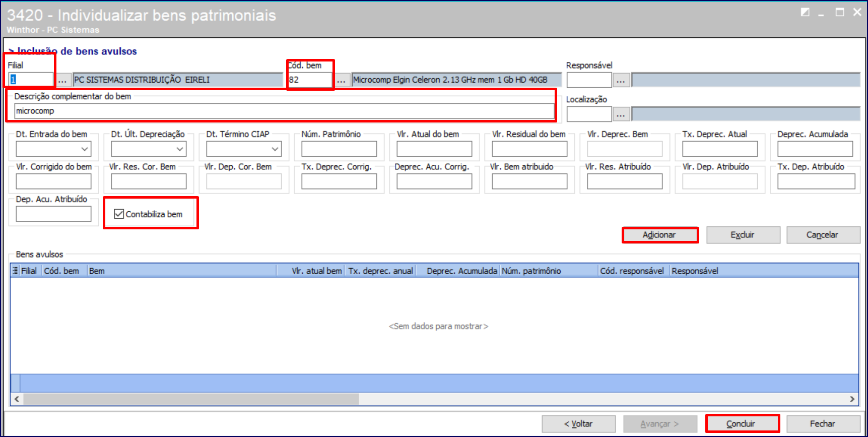The width and height of the screenshot is (868, 437).
Task: Open the Filial lookup ellipsis button
Action: click(x=62, y=80)
